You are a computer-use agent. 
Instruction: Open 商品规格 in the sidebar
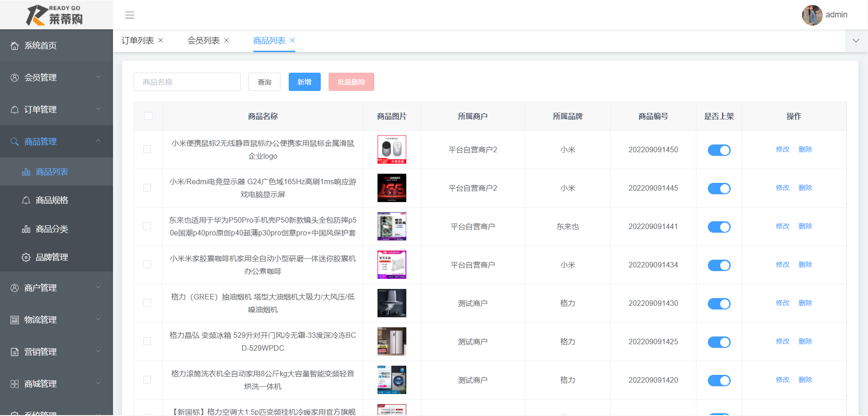pyautogui.click(x=56, y=200)
